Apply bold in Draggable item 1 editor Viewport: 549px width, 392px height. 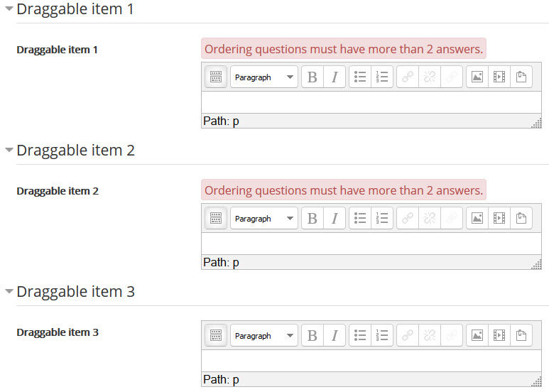point(312,77)
